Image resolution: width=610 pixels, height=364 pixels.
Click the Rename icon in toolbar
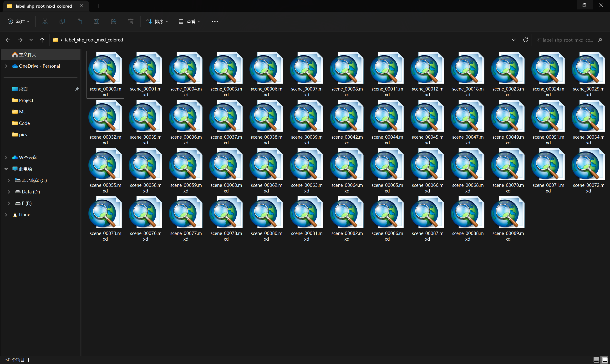coord(97,22)
